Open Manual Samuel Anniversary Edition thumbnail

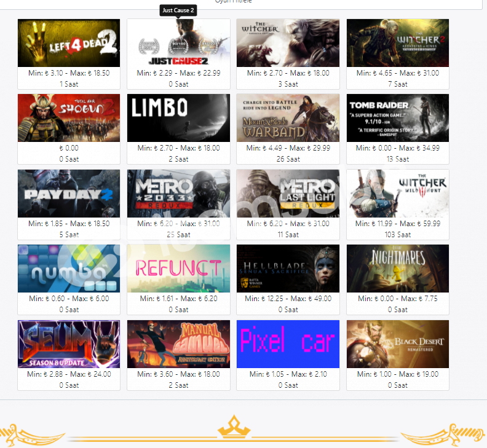(178, 344)
